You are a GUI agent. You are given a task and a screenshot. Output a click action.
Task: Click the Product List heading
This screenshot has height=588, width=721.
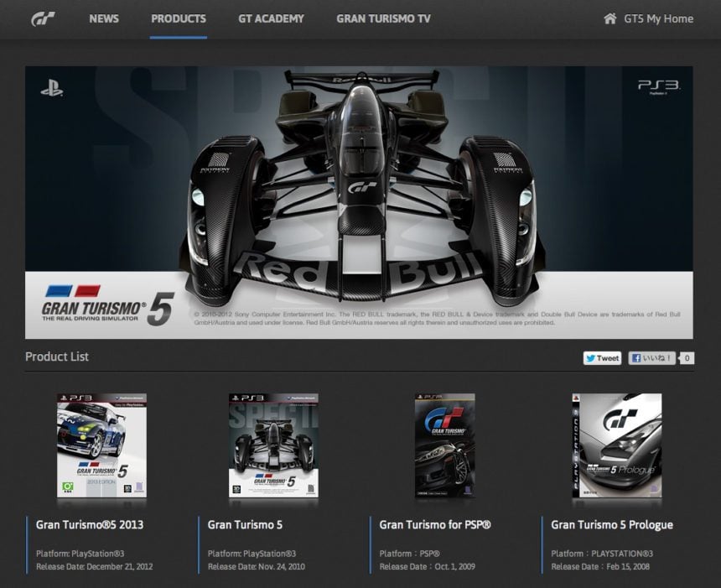pos(57,356)
